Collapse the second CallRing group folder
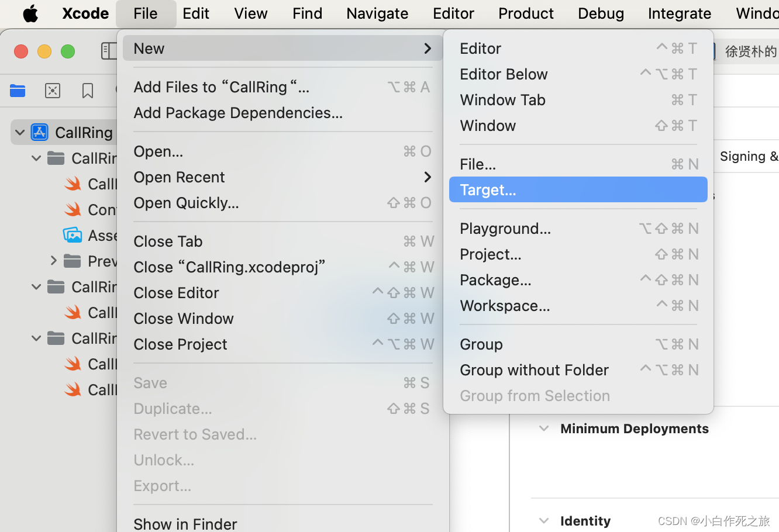The image size is (779, 532). point(36,287)
